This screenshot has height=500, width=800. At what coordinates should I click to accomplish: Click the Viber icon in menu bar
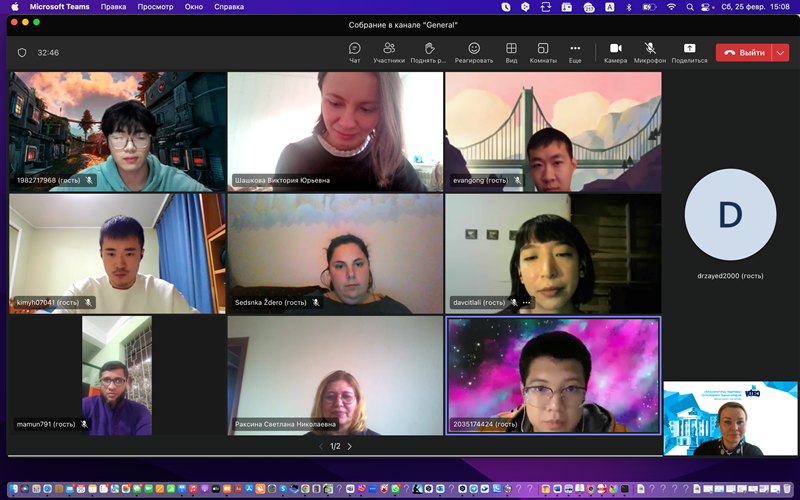[506, 7]
